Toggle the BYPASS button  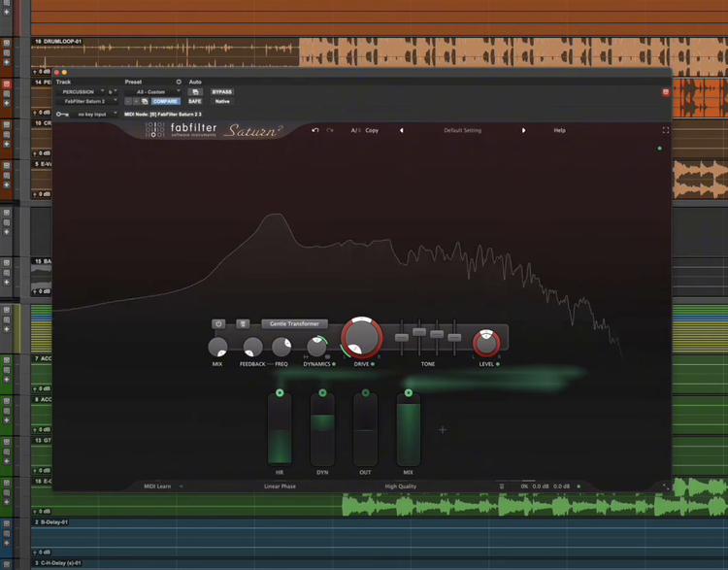tap(222, 92)
